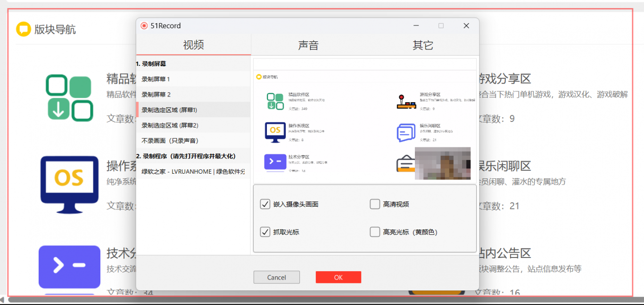Open the purple terminal 技术分享区 icon
The image size is (644, 305).
pos(69,266)
